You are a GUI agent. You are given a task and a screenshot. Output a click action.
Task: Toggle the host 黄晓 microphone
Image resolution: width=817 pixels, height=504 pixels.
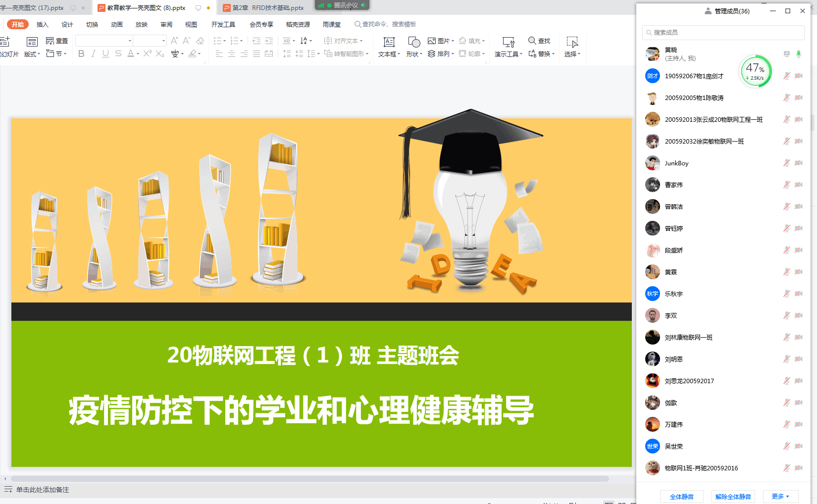tap(799, 54)
